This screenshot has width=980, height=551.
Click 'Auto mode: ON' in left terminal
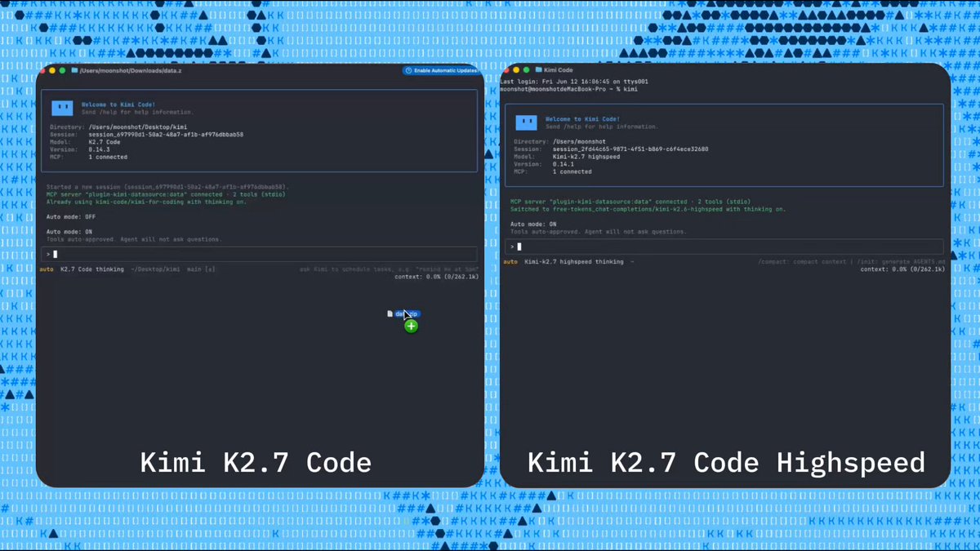(69, 232)
